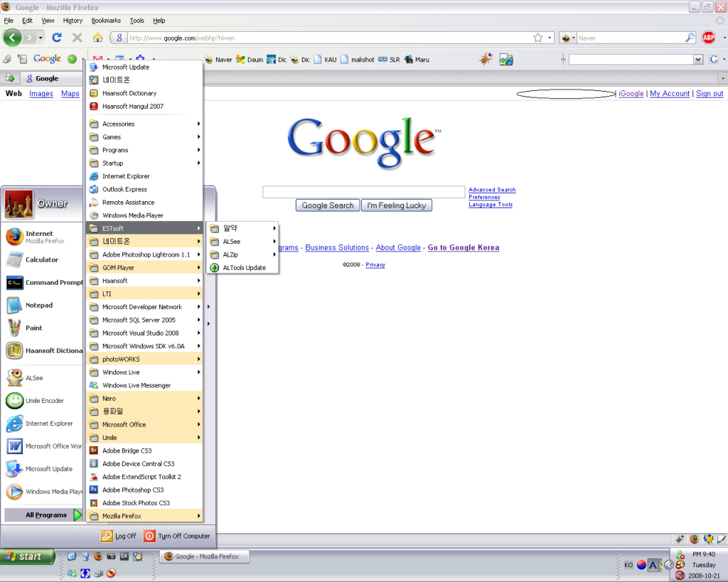Launch Adobe Photoshop CS3 from programs list
Viewport: 728px width, 582px height.
point(144,490)
